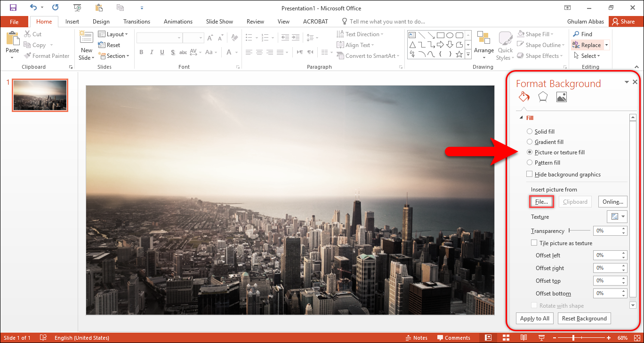Image resolution: width=644 pixels, height=343 pixels.
Task: Collapse the Fill section
Action: 521,118
